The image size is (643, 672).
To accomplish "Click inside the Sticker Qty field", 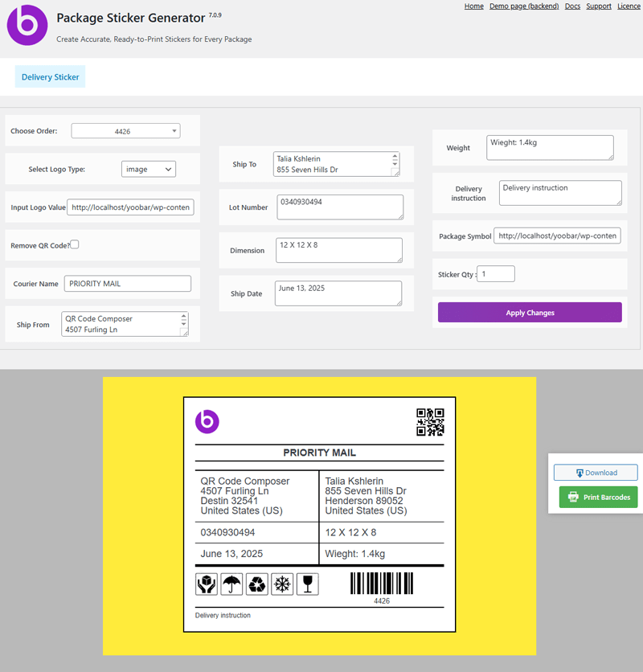I will click(495, 273).
